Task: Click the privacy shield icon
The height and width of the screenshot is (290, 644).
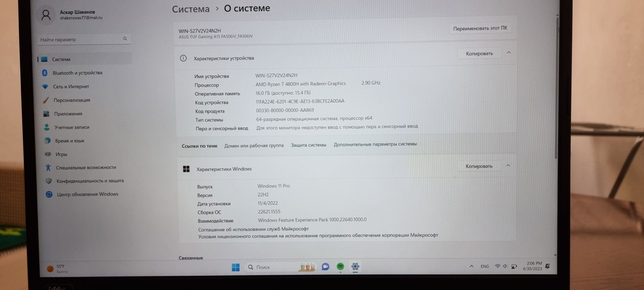Action: pyautogui.click(x=49, y=181)
